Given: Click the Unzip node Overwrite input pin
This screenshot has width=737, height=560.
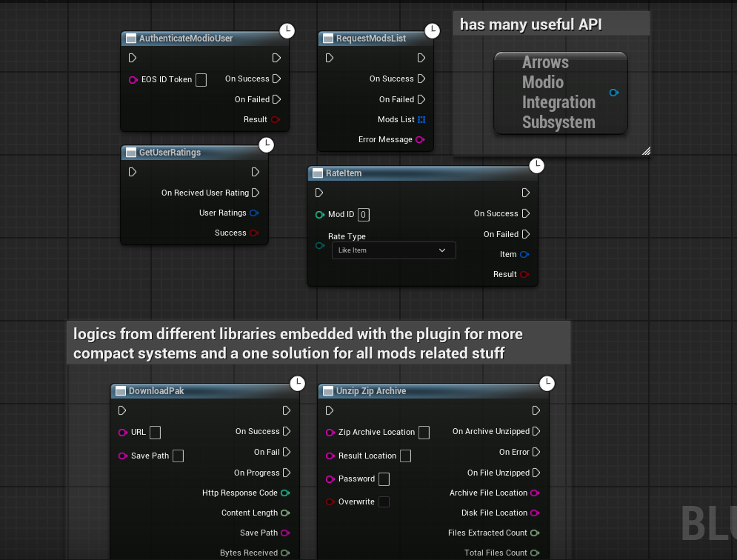Looking at the screenshot, I should tap(330, 501).
